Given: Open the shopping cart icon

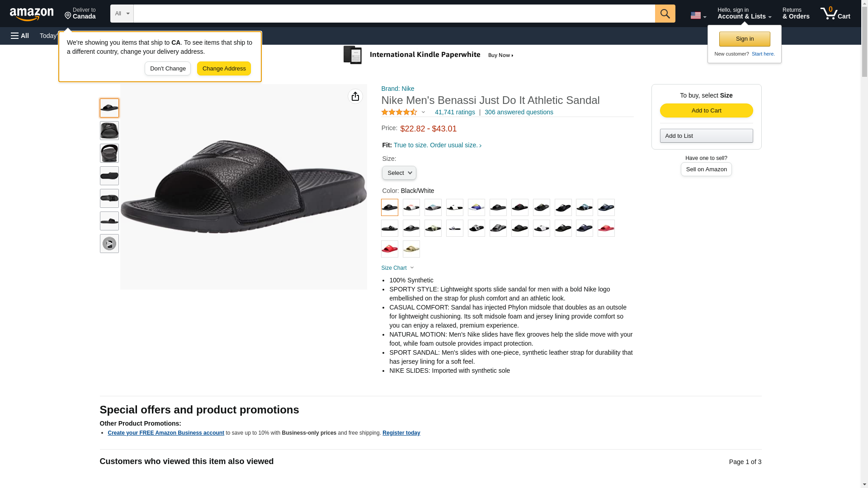Looking at the screenshot, I should [835, 14].
